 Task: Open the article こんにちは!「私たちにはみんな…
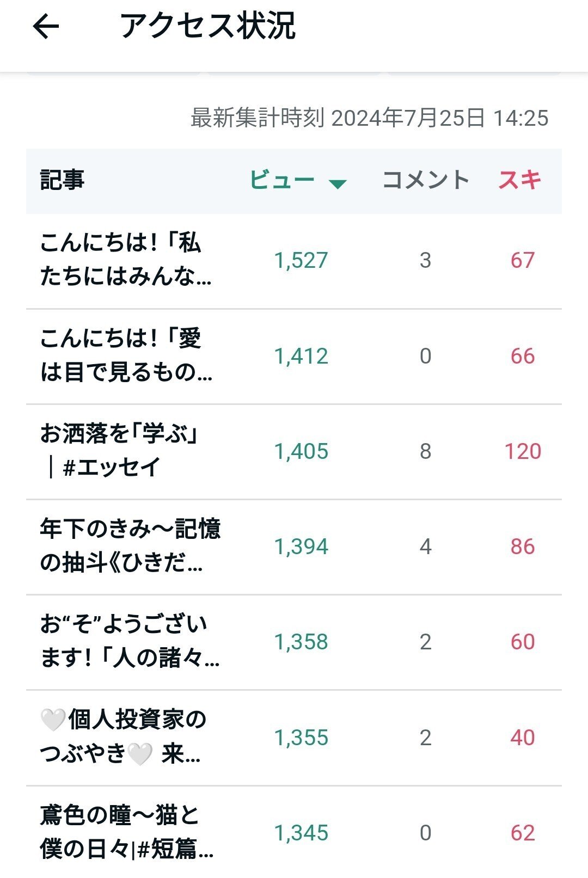125,260
